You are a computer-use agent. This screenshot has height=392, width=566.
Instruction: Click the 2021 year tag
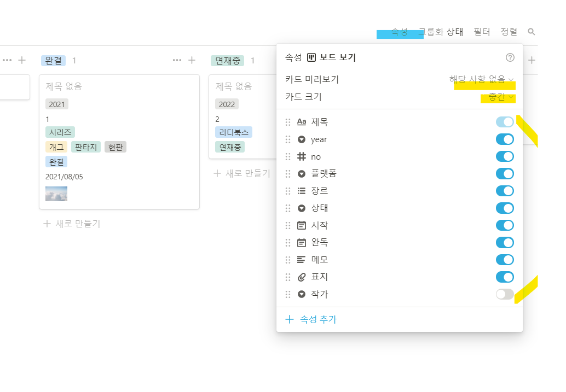[x=57, y=104]
